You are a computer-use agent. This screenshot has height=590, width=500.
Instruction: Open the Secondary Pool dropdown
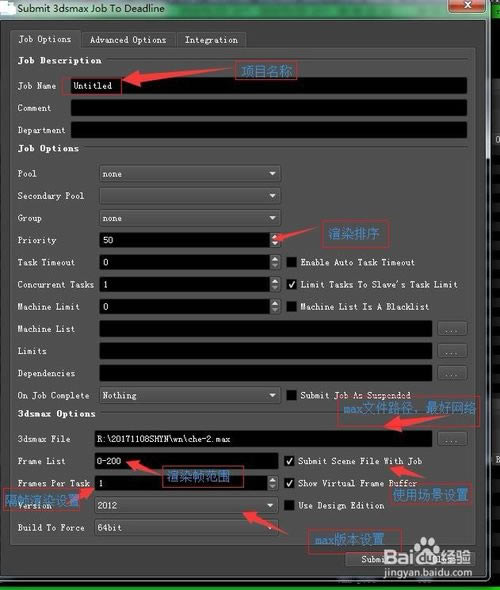pyautogui.click(x=190, y=196)
